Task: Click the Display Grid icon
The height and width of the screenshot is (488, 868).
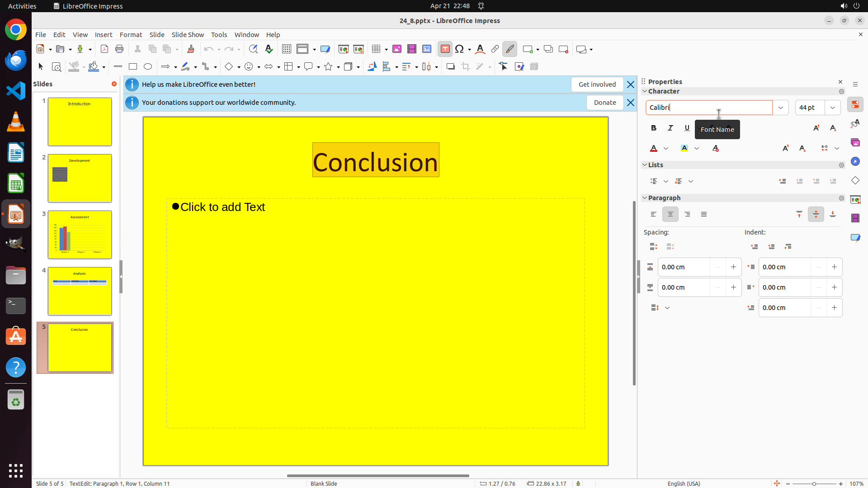Action: pyautogui.click(x=286, y=49)
